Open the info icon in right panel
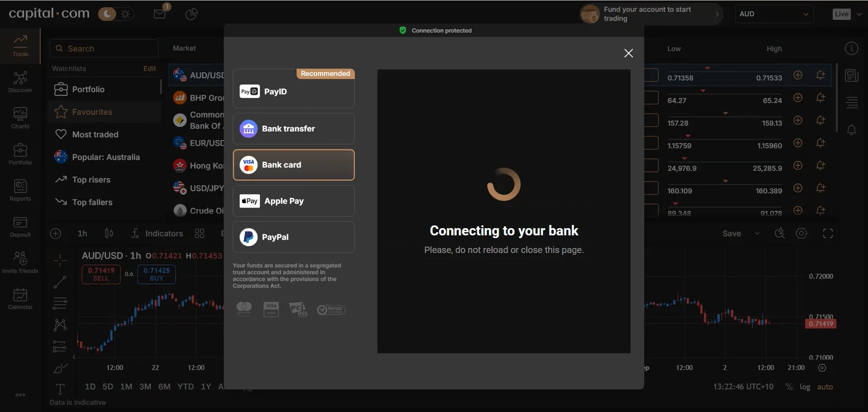Screen dimensions: 868x412 coord(852,48)
